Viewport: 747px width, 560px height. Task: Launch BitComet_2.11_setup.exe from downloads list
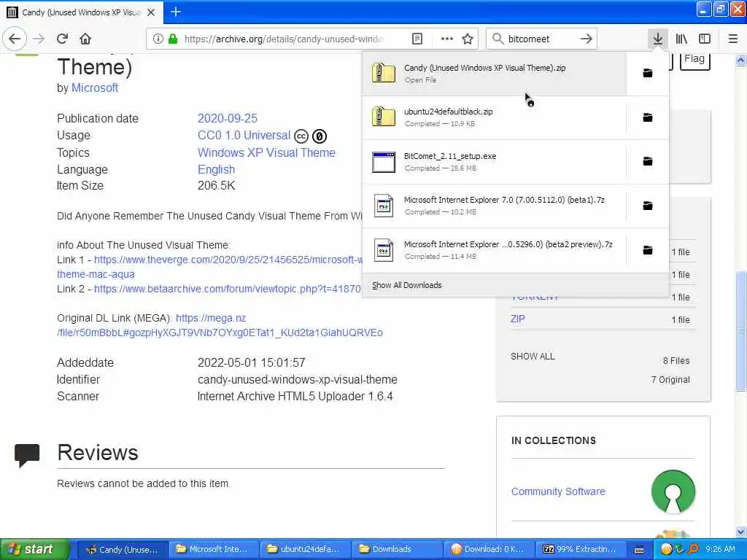click(x=494, y=161)
